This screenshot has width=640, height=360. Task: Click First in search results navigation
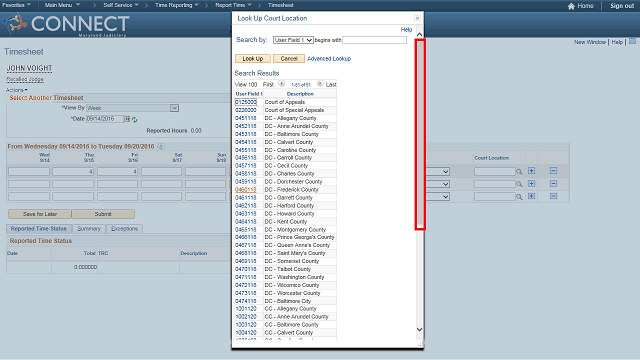268,84
